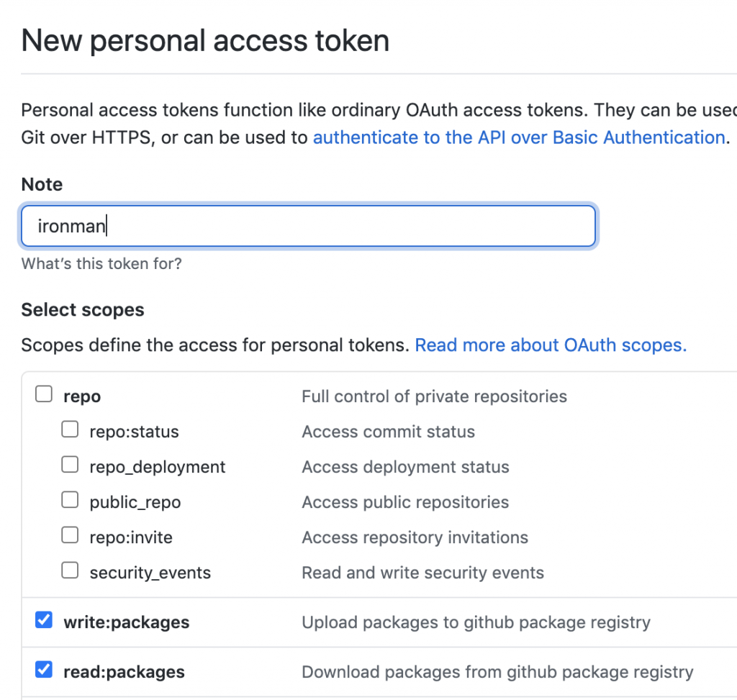The height and width of the screenshot is (700, 737).
Task: Tick the security_events checkbox
Action: (x=70, y=571)
